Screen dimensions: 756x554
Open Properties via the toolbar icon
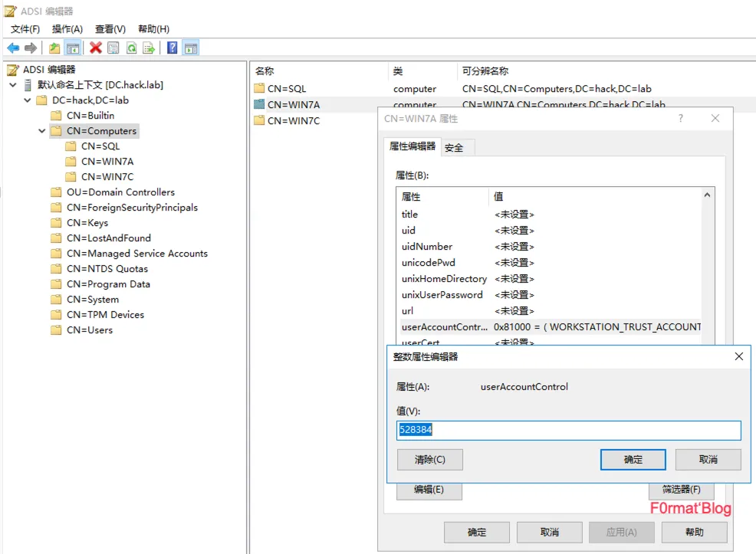[113, 48]
